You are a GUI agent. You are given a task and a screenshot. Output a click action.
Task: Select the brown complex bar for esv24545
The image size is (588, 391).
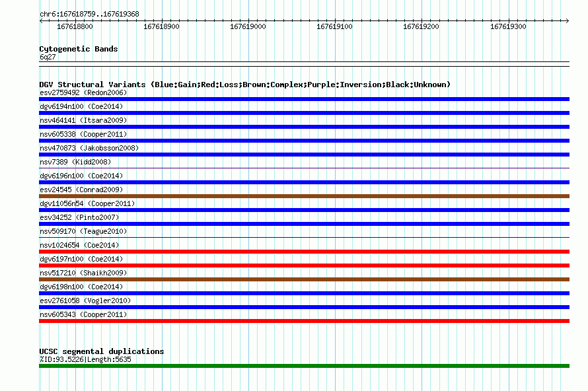pos(304,196)
